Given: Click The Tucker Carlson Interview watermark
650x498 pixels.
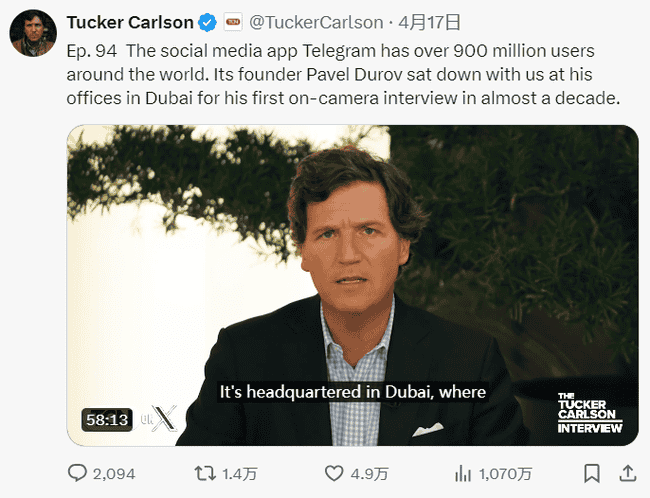Looking at the screenshot, I should pos(589,412).
